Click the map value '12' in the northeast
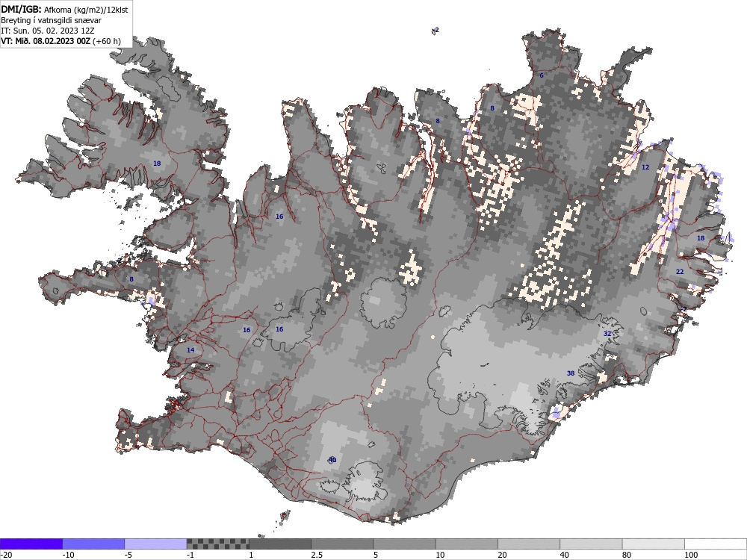Screen dimensions: 747x560 click(645, 167)
